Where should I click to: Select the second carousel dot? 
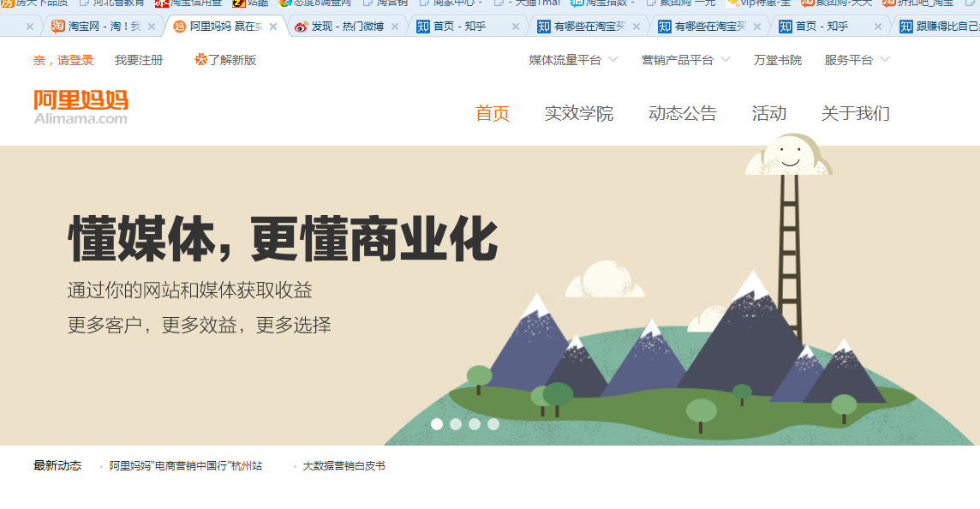click(456, 424)
